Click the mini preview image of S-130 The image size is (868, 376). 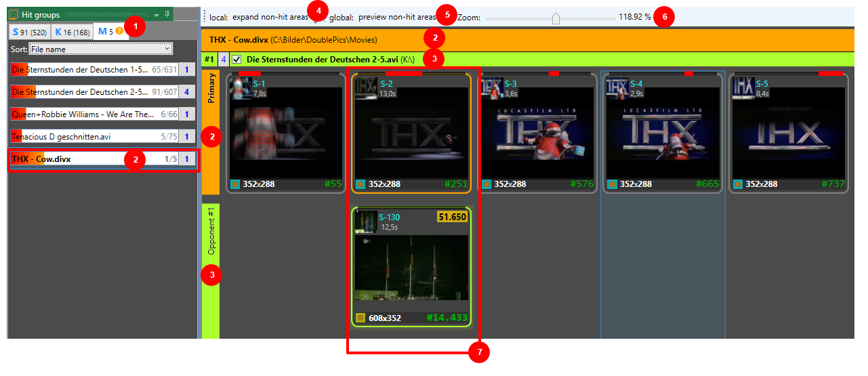[x=366, y=222]
